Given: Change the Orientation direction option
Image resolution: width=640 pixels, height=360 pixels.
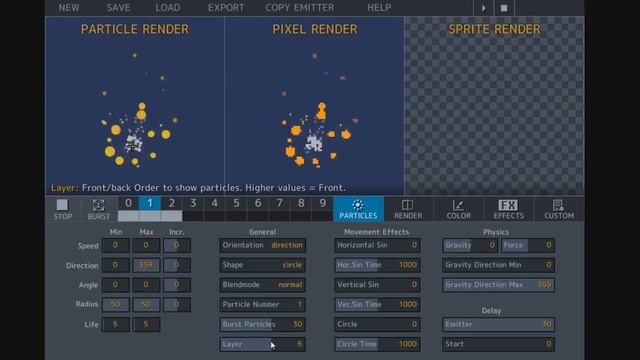Looking at the screenshot, I should coord(262,245).
